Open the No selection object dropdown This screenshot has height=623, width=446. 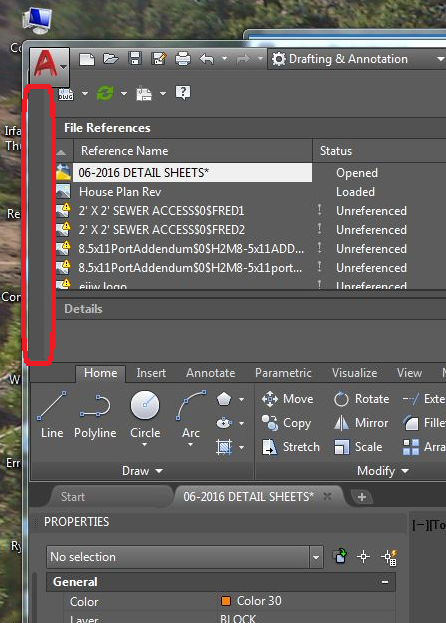point(316,557)
